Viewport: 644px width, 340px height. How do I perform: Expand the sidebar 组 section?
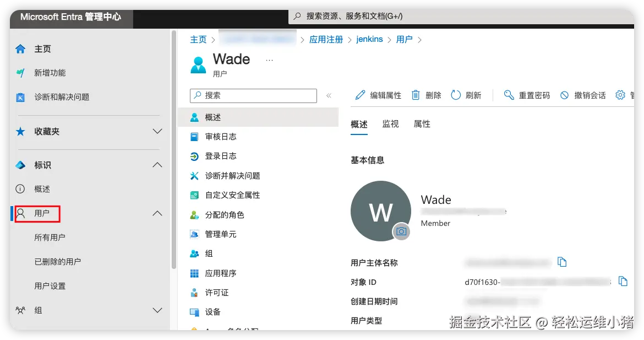(157, 310)
